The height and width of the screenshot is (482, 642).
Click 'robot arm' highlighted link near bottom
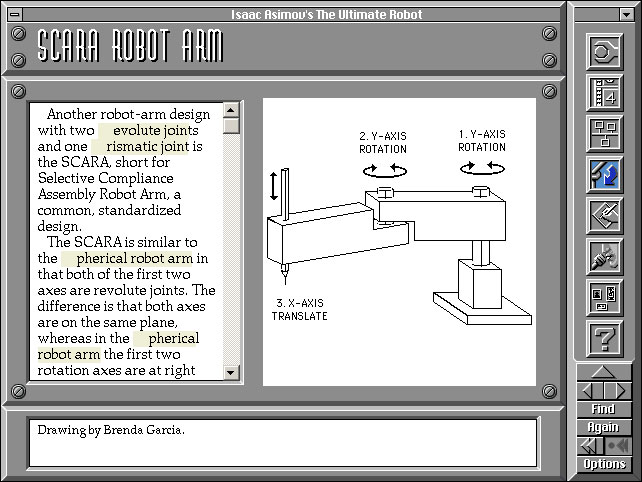pyautogui.click(x=69, y=354)
